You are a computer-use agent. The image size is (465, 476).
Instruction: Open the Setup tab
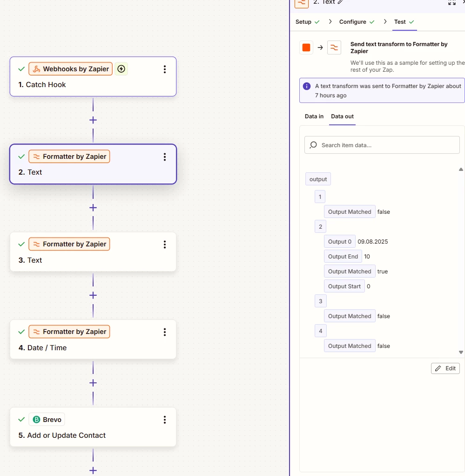[x=307, y=22]
